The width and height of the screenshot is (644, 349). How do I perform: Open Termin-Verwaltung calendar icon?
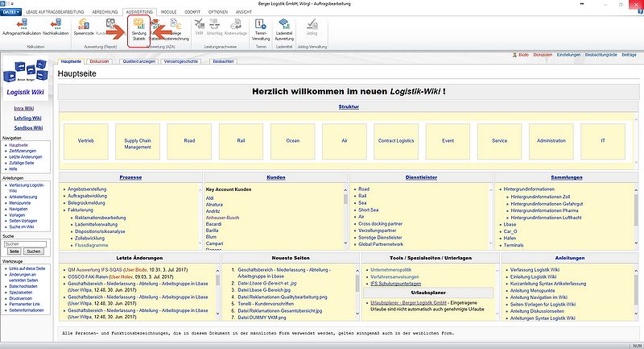[x=260, y=30]
